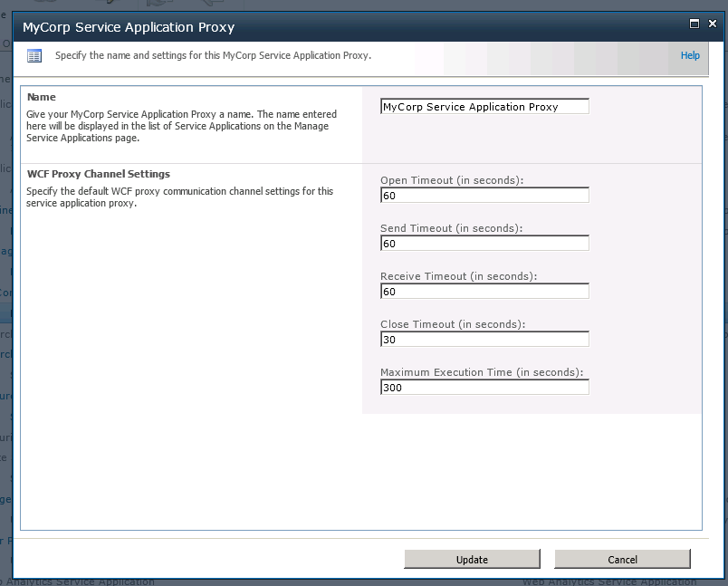Focus the Close Timeout field showing 30
The width and height of the screenshot is (728, 586).
click(x=484, y=340)
